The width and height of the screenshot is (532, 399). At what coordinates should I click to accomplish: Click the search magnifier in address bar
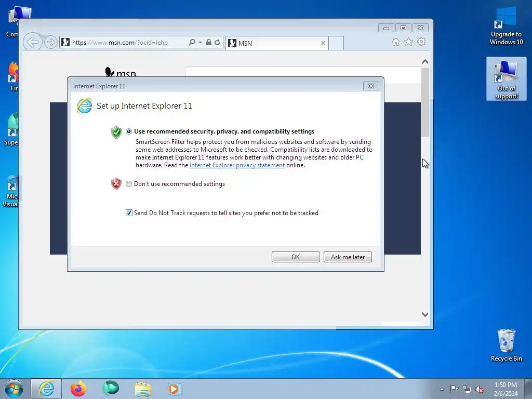tap(192, 43)
